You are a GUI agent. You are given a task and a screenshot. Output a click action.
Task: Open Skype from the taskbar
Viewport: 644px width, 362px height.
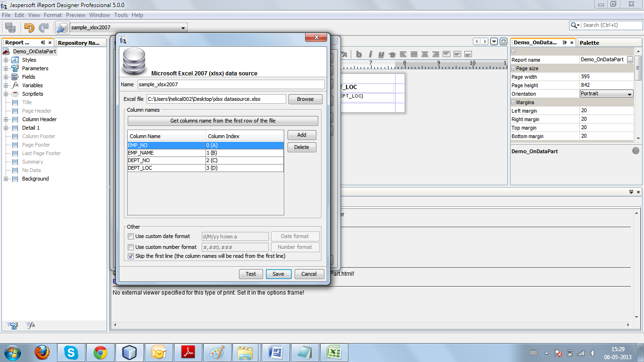(71, 353)
